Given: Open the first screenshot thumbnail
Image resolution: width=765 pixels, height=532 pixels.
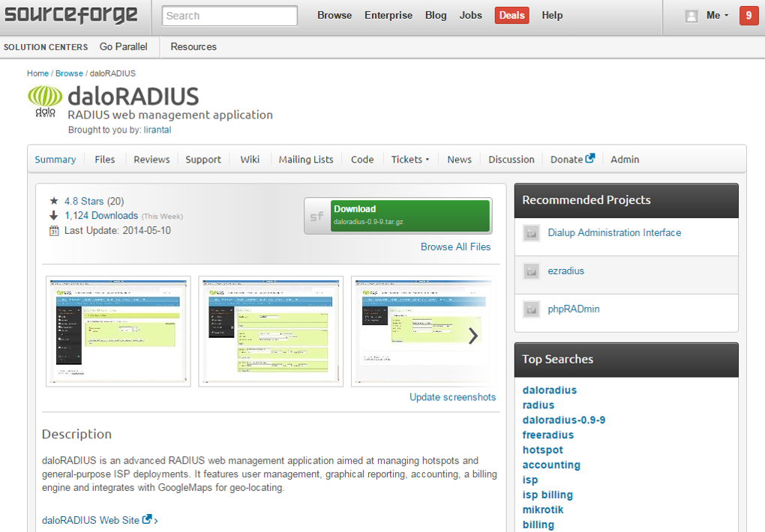Looking at the screenshot, I should click(118, 331).
